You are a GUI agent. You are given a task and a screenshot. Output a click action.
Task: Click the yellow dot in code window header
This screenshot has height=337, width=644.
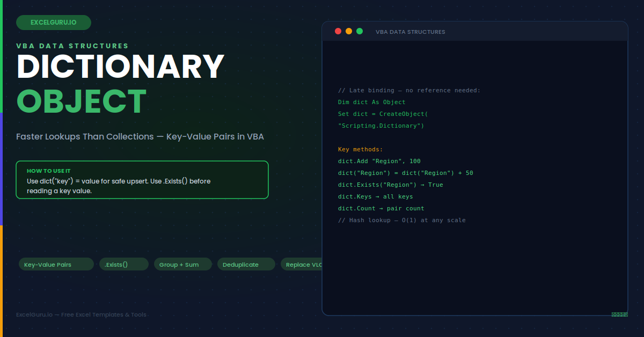(349, 31)
